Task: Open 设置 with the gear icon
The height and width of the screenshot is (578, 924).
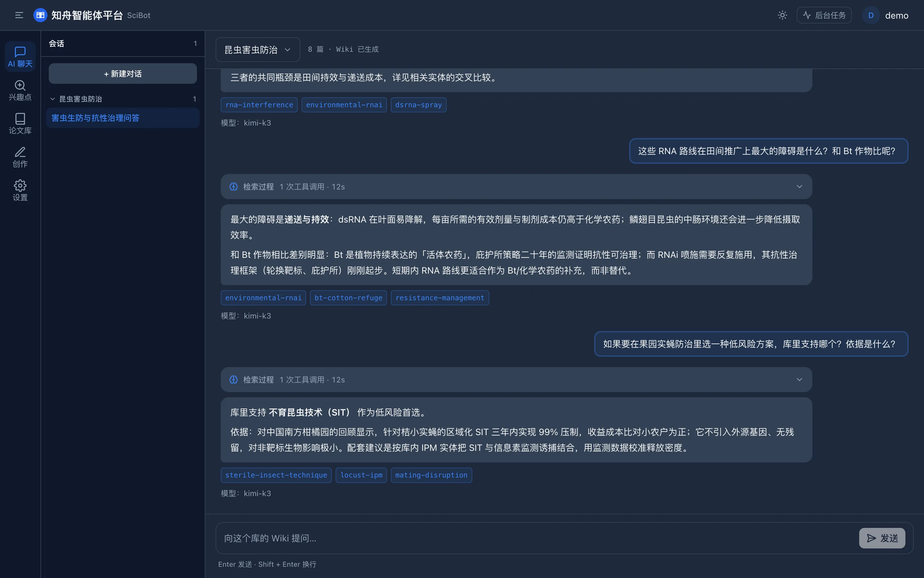Action: (20, 190)
